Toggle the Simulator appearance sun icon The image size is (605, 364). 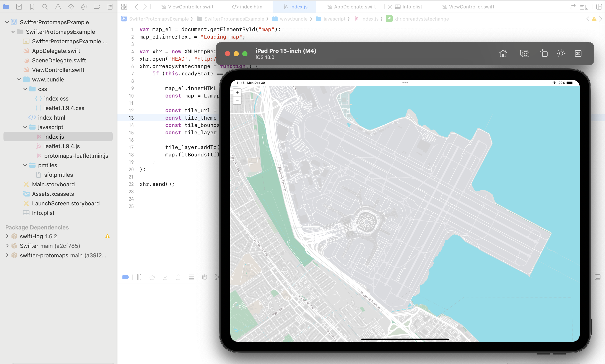pos(561,54)
